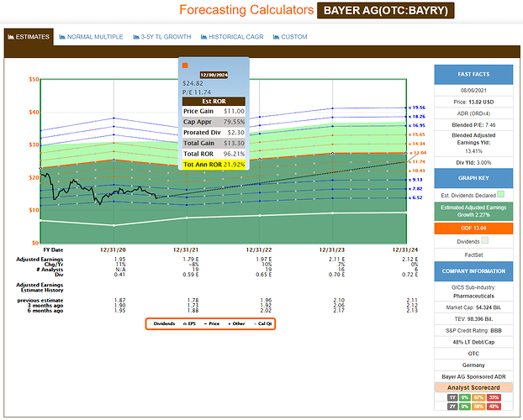Toggle EPS series in chart legend
Image resolution: width=523 pixels, height=420 pixels.
(x=189, y=323)
